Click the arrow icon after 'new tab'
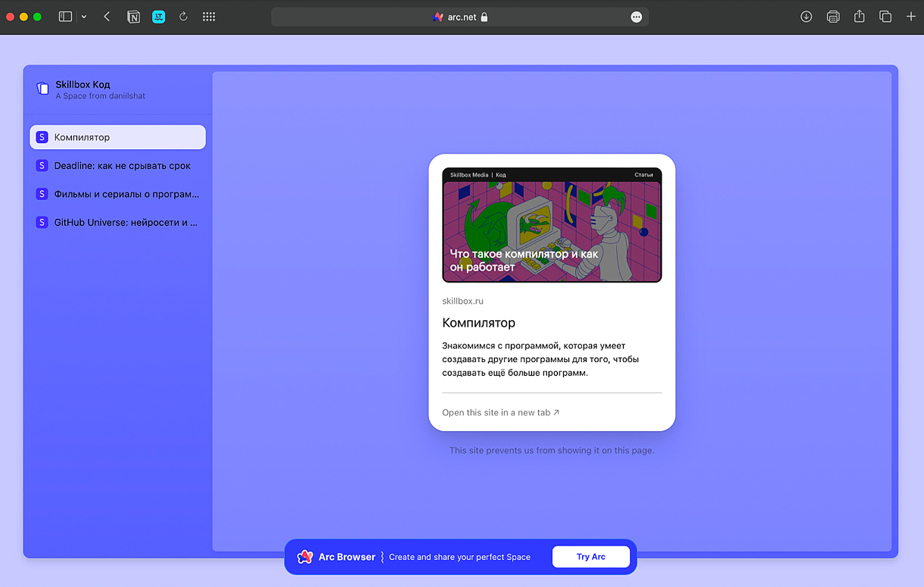This screenshot has height=587, width=924. (x=556, y=413)
